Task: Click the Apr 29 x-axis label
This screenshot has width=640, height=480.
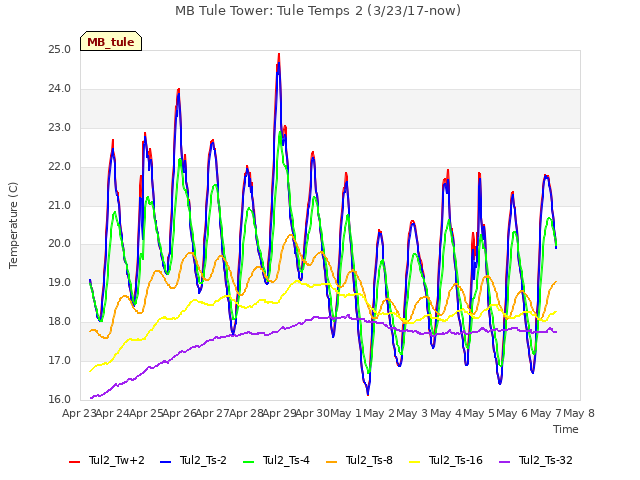Action: 280,413
